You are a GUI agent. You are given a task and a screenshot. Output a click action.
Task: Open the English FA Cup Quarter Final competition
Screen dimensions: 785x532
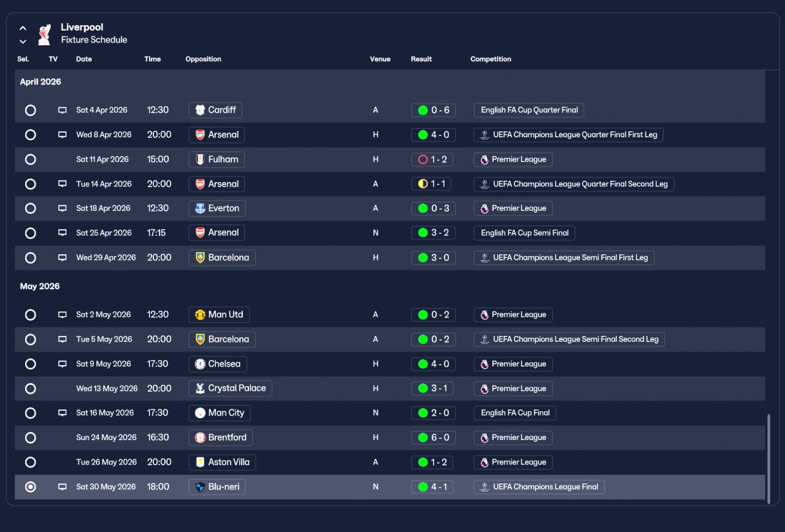pyautogui.click(x=529, y=110)
